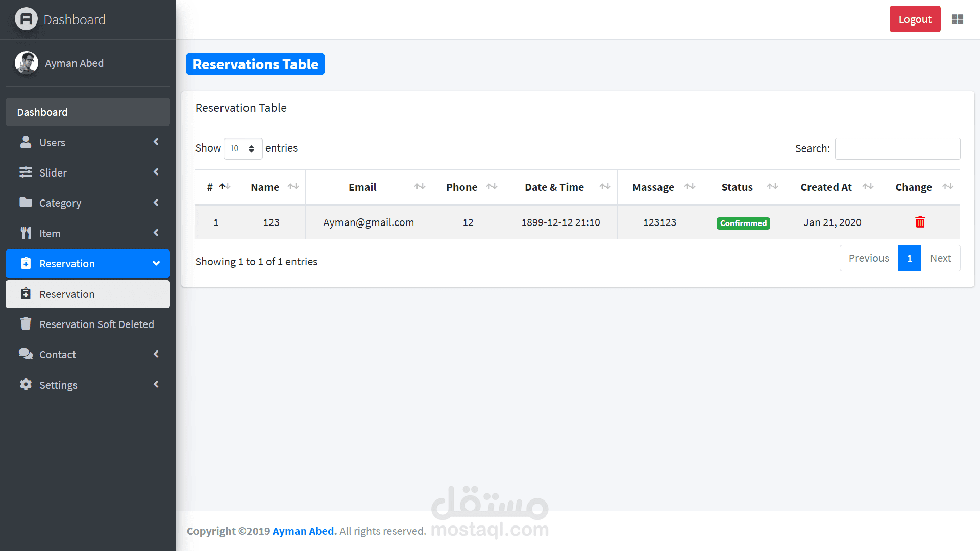Focus the Search input field
The height and width of the screenshot is (551, 980).
click(897, 148)
